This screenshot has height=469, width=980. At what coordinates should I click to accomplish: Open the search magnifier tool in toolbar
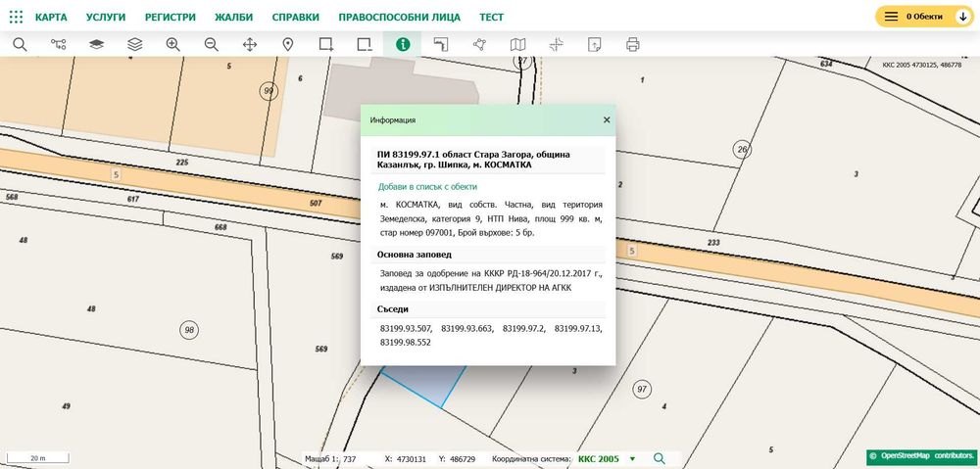[20, 44]
